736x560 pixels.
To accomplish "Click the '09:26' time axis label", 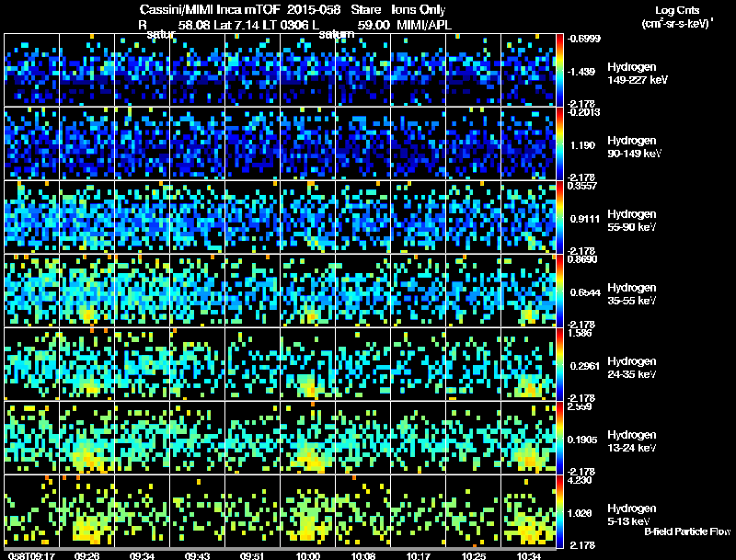I will tap(86, 556).
